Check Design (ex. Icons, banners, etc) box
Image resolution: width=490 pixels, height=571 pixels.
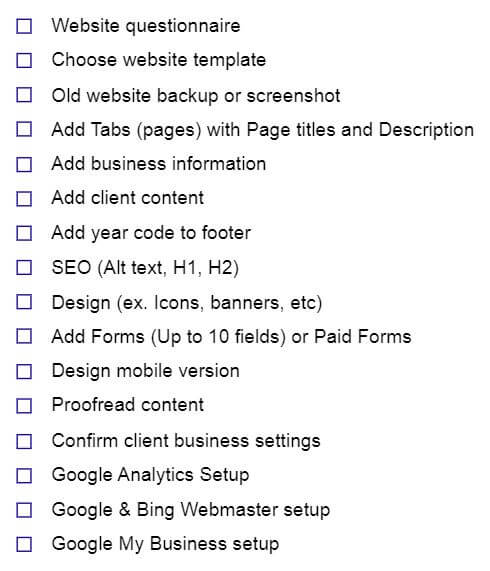[x=24, y=302]
